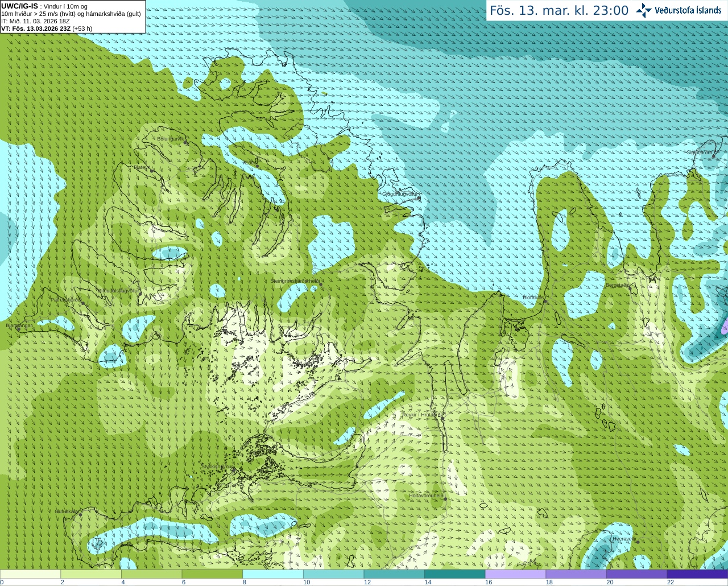This screenshot has height=586, width=728.
Task: Click the Gufuskálar station label
Action: click(x=66, y=511)
